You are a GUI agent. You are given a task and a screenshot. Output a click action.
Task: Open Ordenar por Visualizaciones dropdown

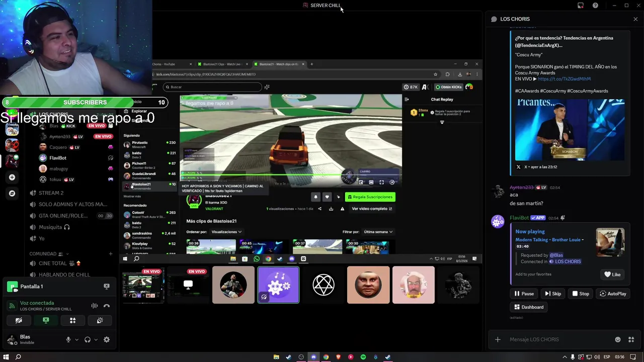click(226, 232)
